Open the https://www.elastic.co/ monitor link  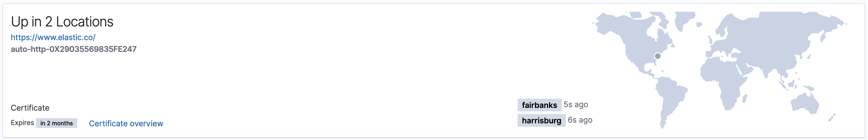pyautogui.click(x=53, y=37)
